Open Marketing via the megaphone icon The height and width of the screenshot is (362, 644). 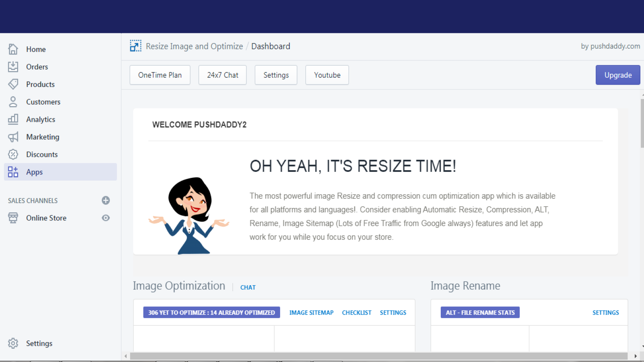point(12,137)
